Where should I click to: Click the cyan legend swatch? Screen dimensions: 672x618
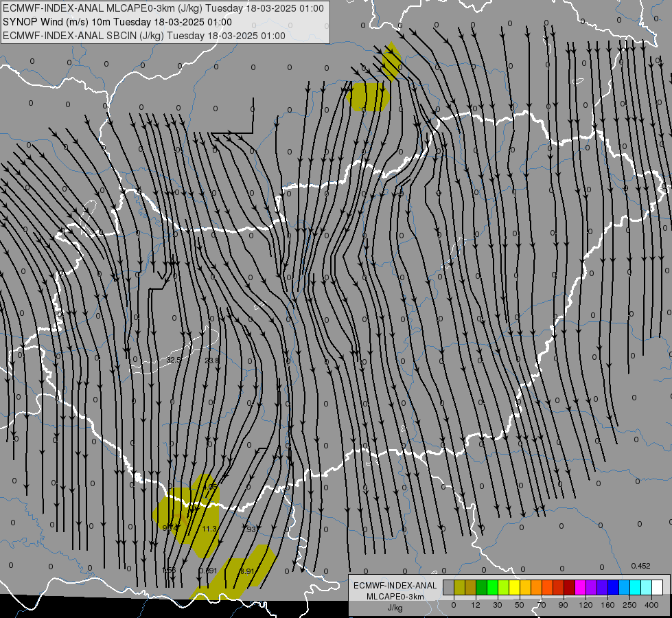click(635, 587)
